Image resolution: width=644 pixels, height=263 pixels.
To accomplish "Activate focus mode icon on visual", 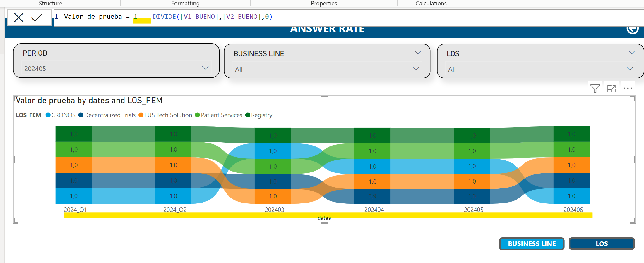I will tap(612, 89).
